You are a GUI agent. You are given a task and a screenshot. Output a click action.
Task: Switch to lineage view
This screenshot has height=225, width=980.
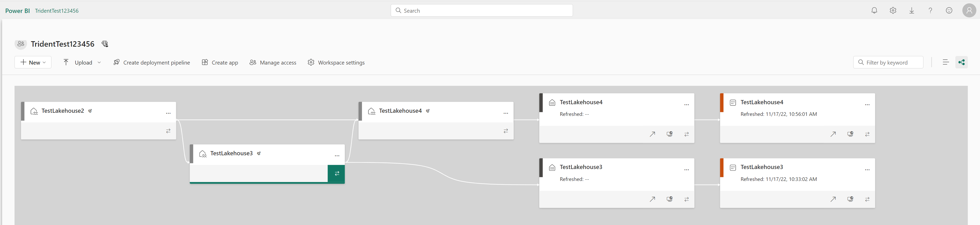click(961, 62)
